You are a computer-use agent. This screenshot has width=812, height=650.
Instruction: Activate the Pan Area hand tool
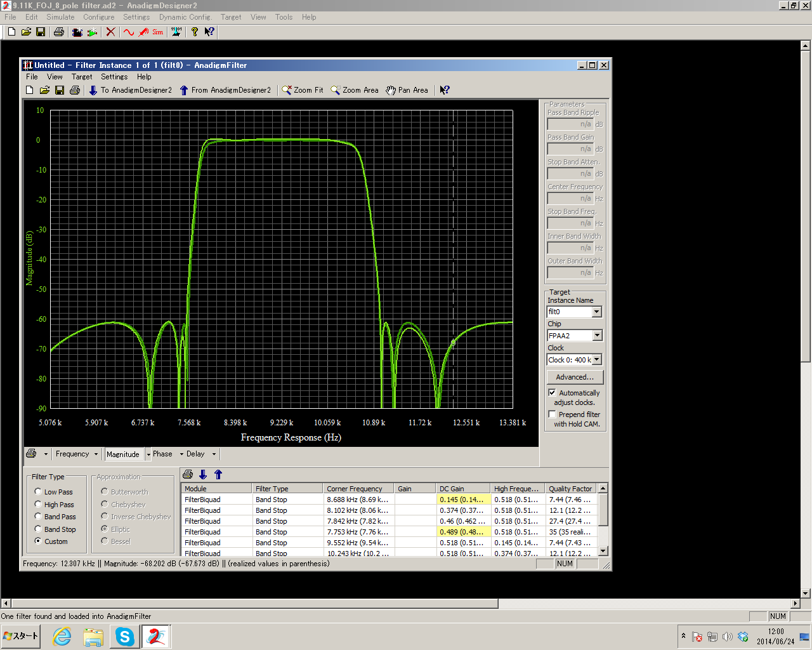(x=391, y=90)
